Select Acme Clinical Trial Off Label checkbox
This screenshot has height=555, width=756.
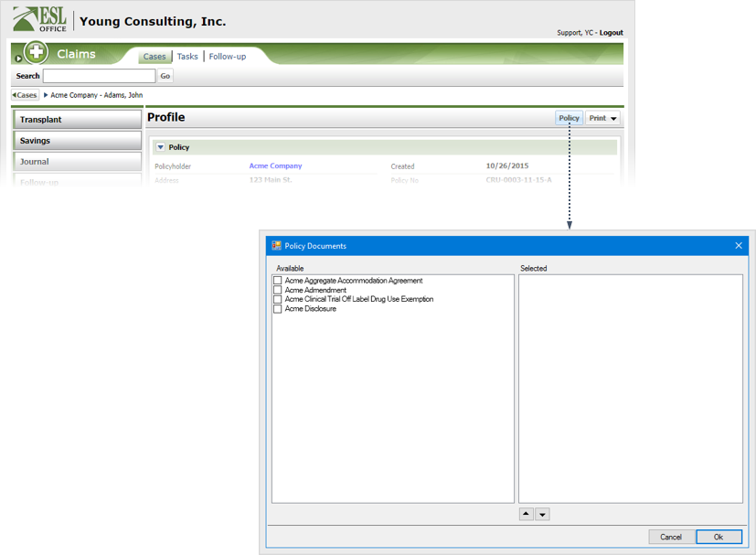278,299
